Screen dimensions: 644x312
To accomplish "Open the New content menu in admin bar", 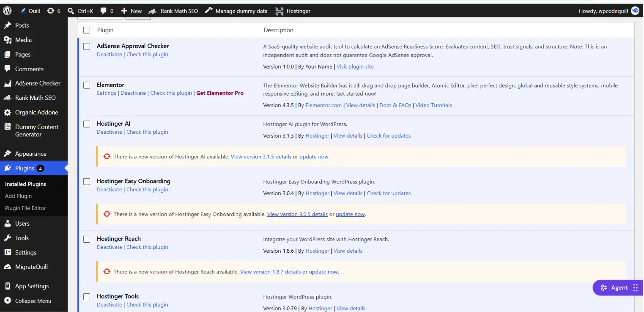I will (132, 11).
